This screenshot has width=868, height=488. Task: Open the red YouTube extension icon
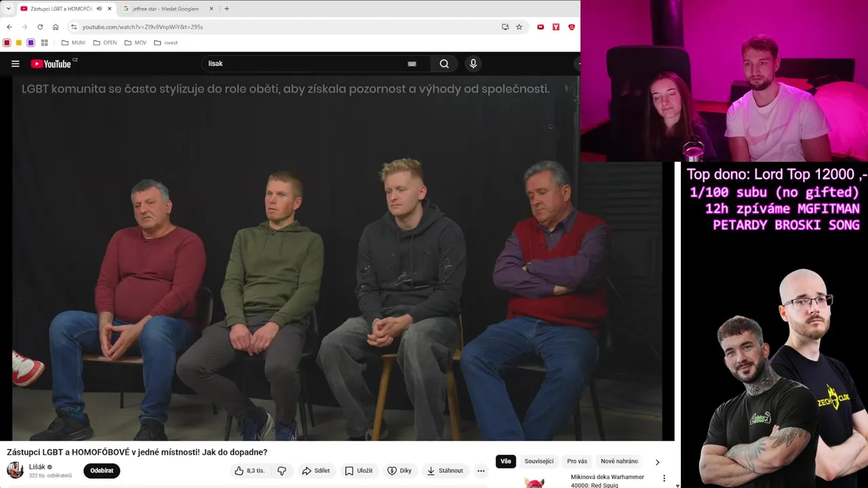click(540, 27)
